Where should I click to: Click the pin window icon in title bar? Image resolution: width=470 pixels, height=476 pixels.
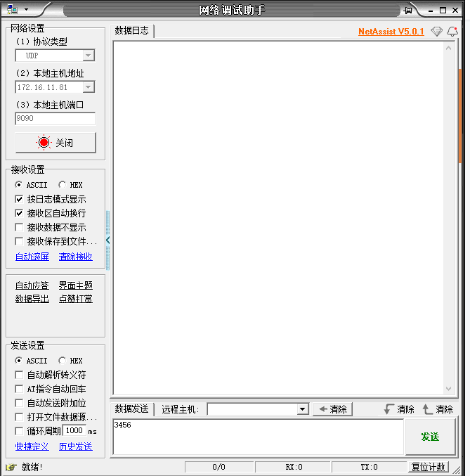tap(408, 10)
